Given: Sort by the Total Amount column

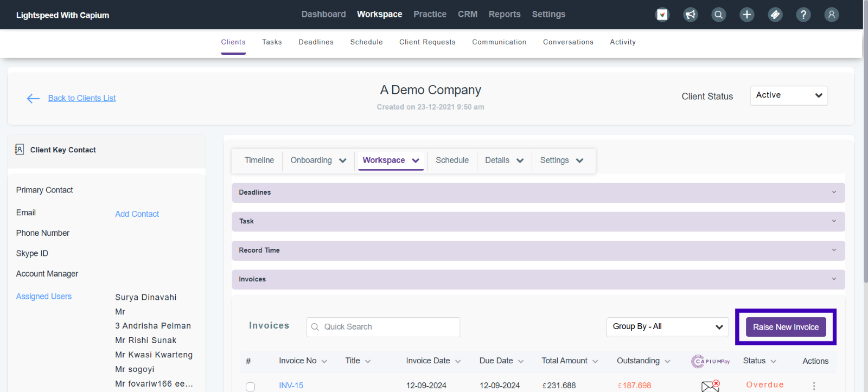Looking at the screenshot, I should click(x=570, y=361).
